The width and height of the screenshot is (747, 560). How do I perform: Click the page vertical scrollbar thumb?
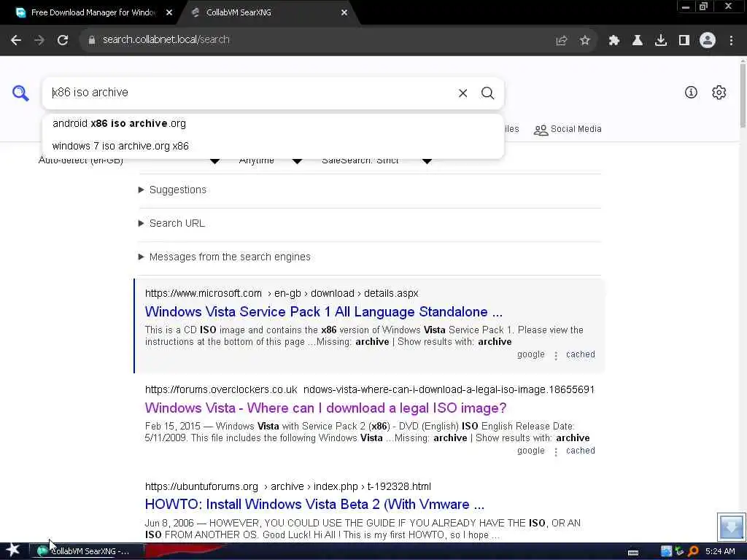pos(743,94)
